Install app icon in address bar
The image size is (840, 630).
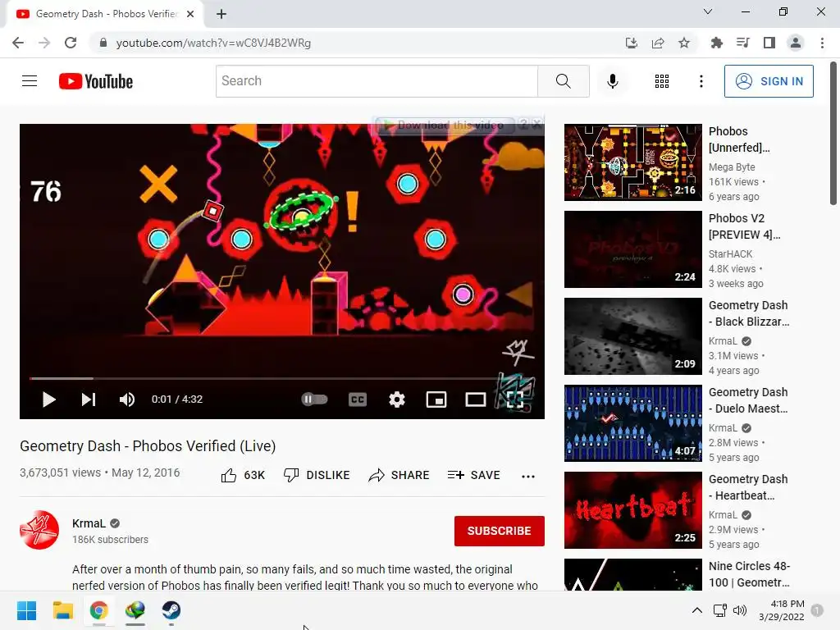click(x=632, y=43)
